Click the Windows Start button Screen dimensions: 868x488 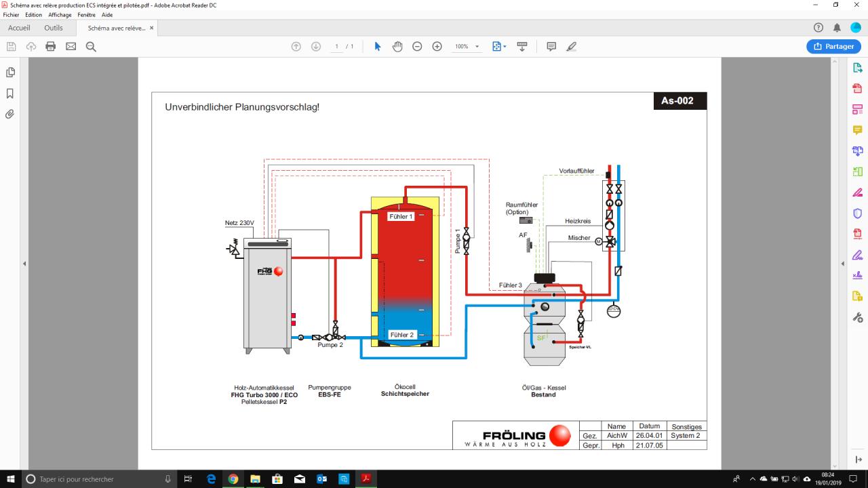click(10, 479)
